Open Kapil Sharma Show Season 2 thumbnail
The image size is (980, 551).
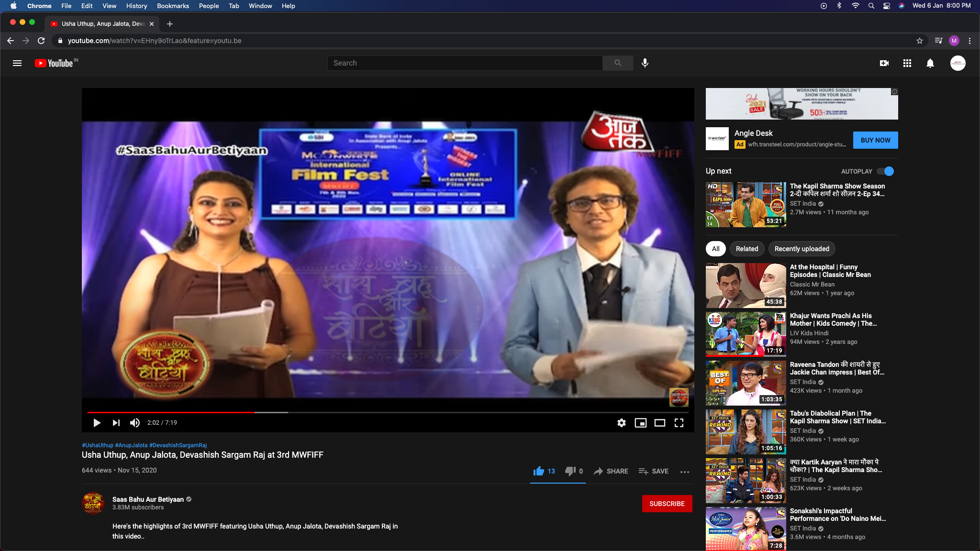[746, 204]
